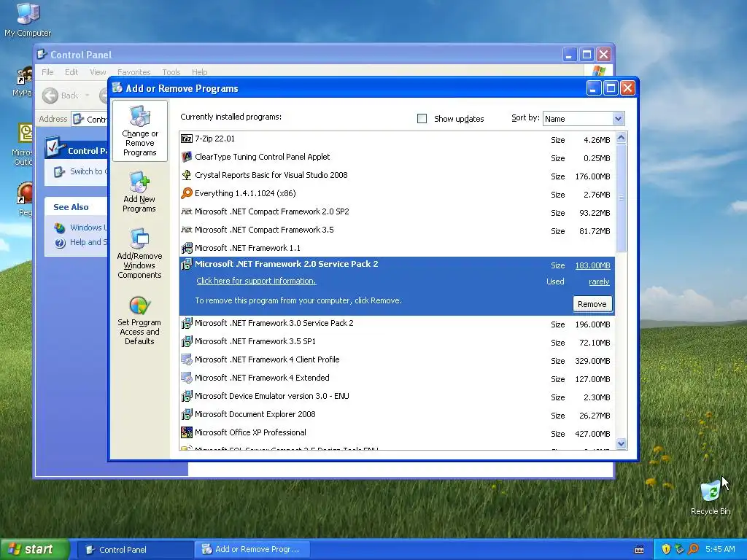
Task: Select Microsoft .NET Framework 4 Client Profile
Action: tap(397, 360)
